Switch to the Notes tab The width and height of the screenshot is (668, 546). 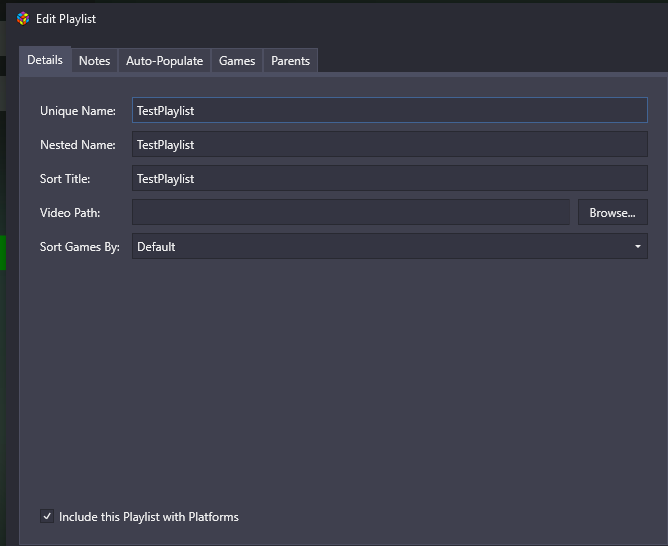(94, 61)
